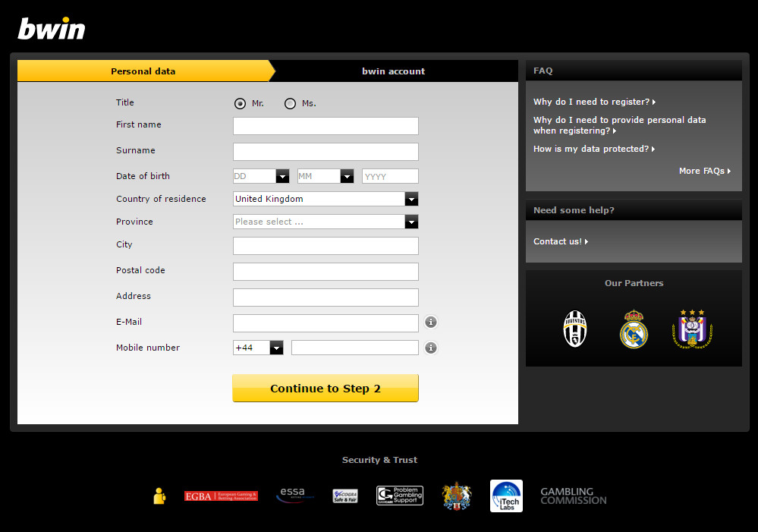Open the More FAQs link

tap(705, 171)
